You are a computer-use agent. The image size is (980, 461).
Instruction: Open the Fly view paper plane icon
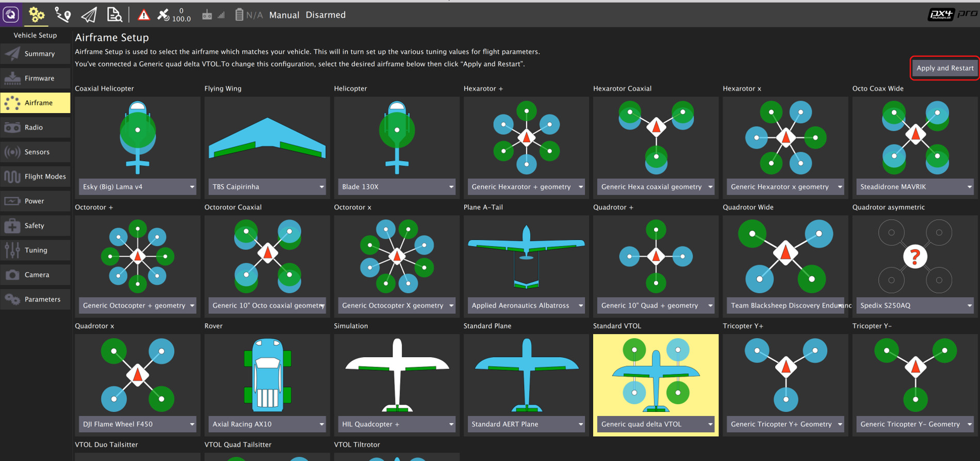click(x=89, y=15)
